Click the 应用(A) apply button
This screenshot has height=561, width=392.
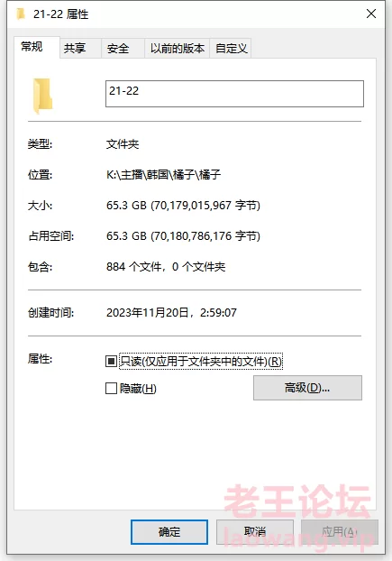340,532
